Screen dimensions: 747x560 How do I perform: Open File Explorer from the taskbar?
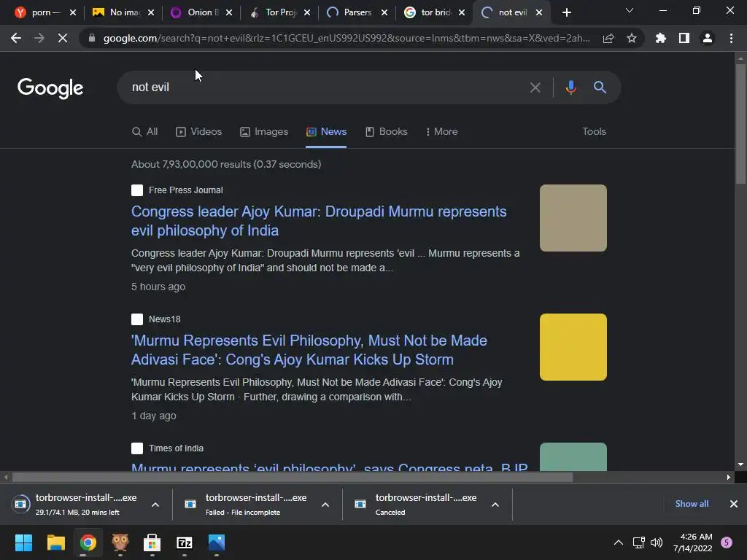click(x=55, y=542)
